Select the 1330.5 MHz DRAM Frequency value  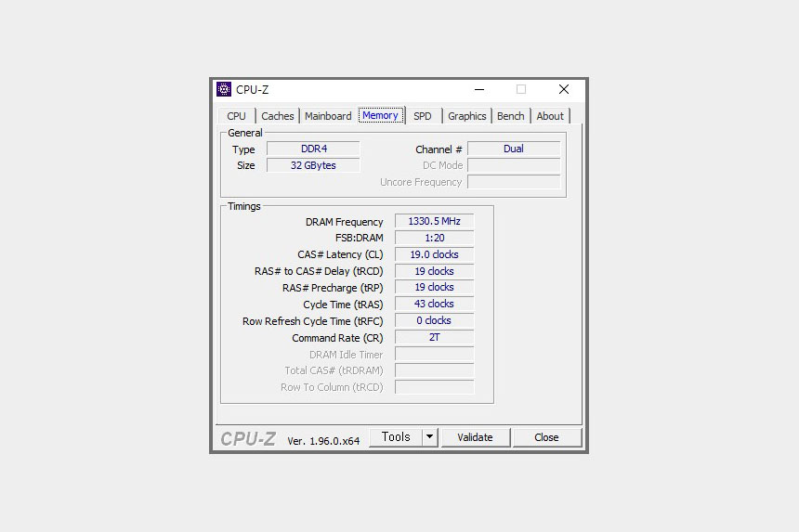coord(434,221)
